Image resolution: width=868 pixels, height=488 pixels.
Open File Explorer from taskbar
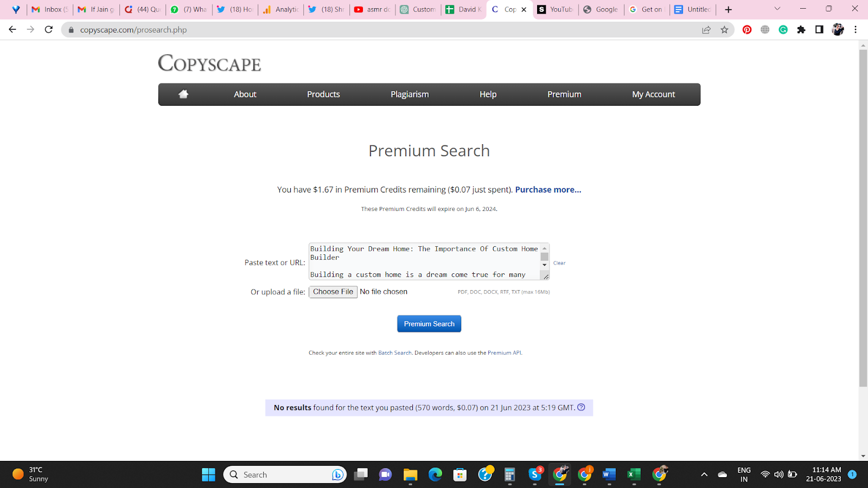click(x=410, y=474)
